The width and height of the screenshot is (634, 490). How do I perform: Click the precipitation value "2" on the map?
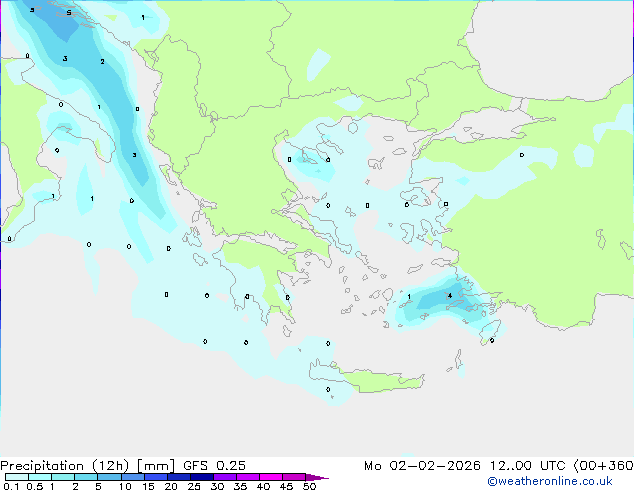click(102, 61)
